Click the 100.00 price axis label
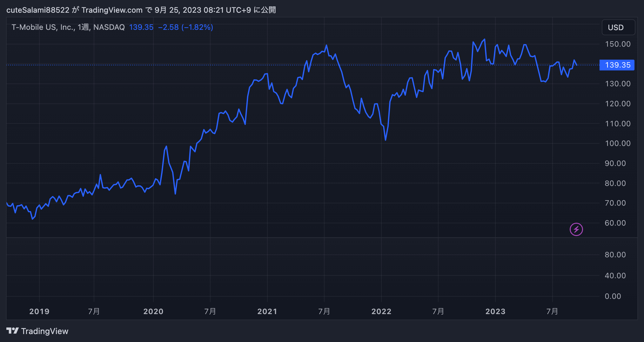The width and height of the screenshot is (644, 342). (618, 143)
